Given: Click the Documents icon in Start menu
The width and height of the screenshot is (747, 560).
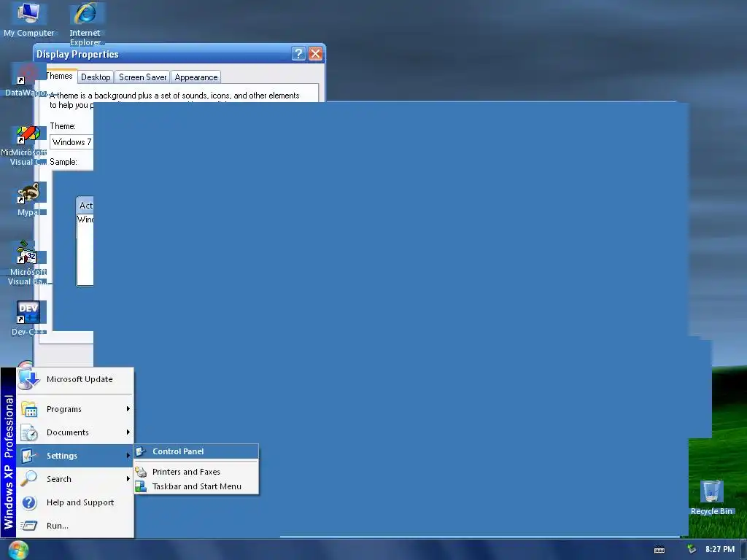Looking at the screenshot, I should [x=29, y=432].
